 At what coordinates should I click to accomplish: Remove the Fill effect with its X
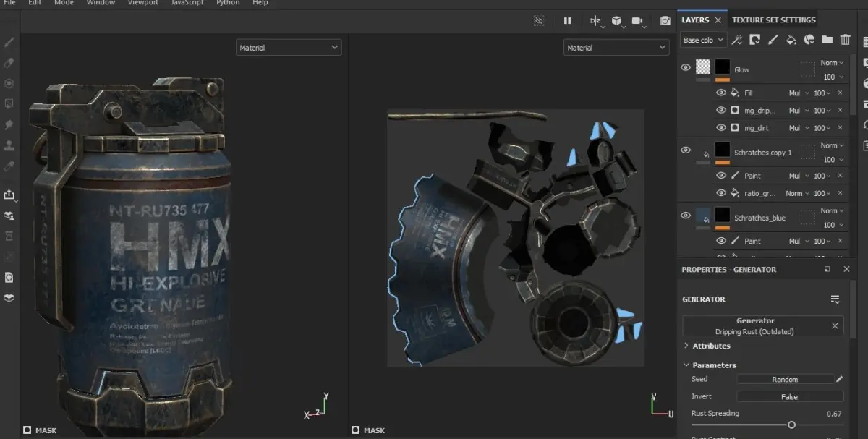pos(840,93)
